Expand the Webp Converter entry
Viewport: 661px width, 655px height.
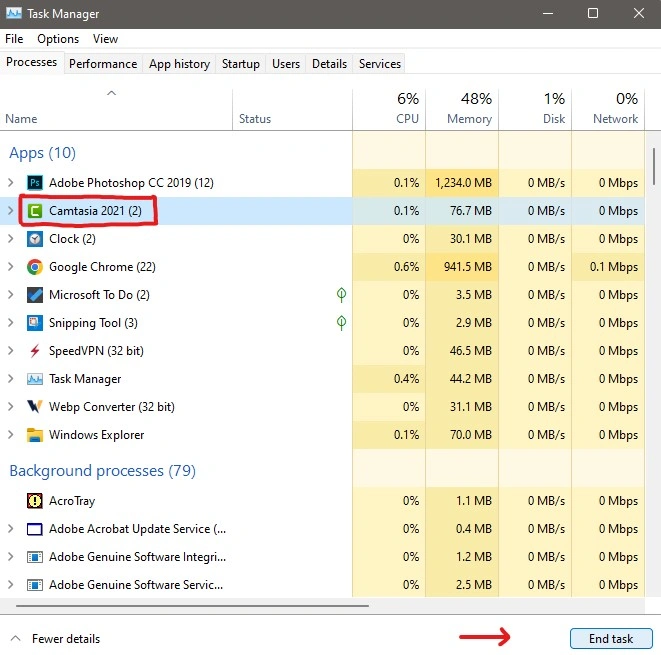11,407
